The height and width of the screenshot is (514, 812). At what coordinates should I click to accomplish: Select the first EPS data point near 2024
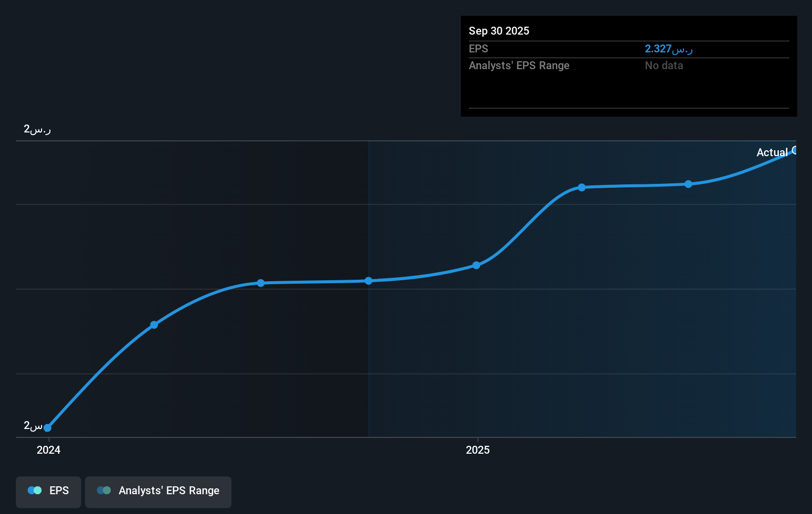coord(47,428)
